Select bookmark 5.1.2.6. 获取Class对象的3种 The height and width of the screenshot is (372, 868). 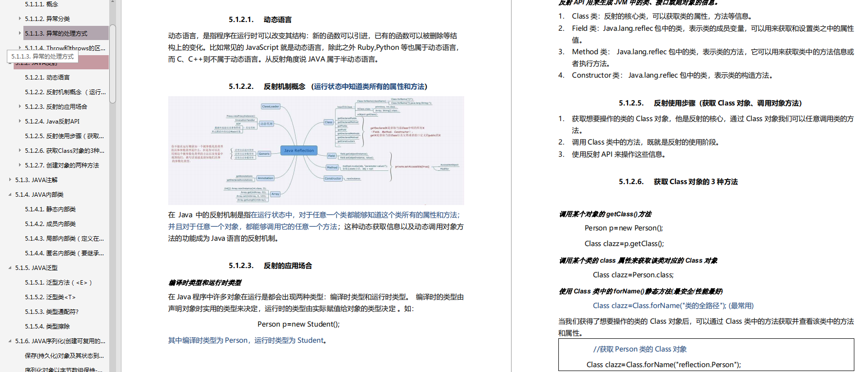pyautogui.click(x=65, y=150)
